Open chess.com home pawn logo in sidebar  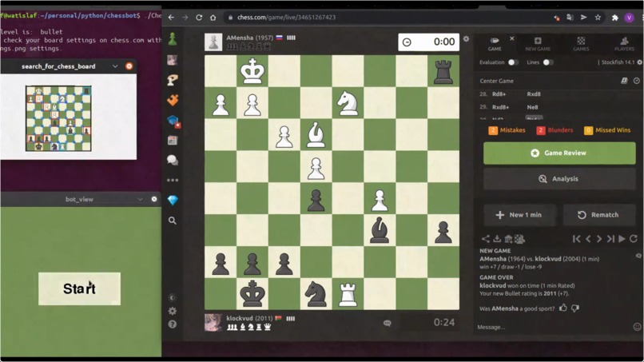point(173,39)
